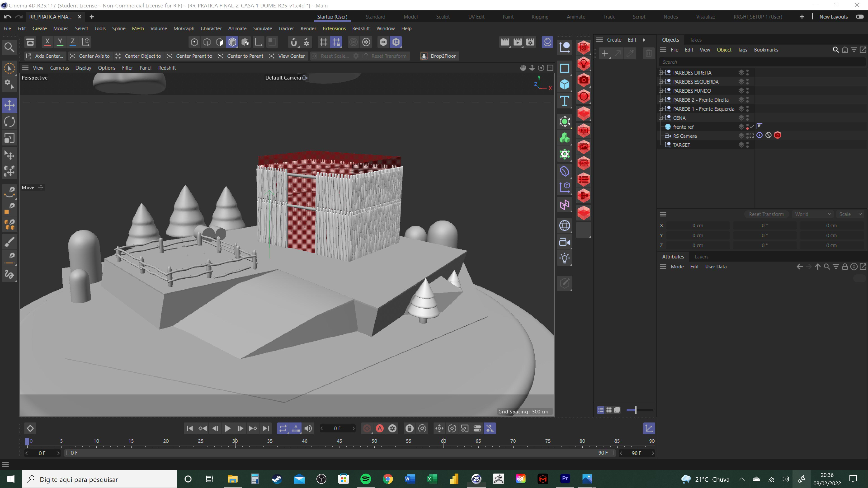Add a Cube primitive object
The width and height of the screenshot is (868, 488).
pos(564,84)
